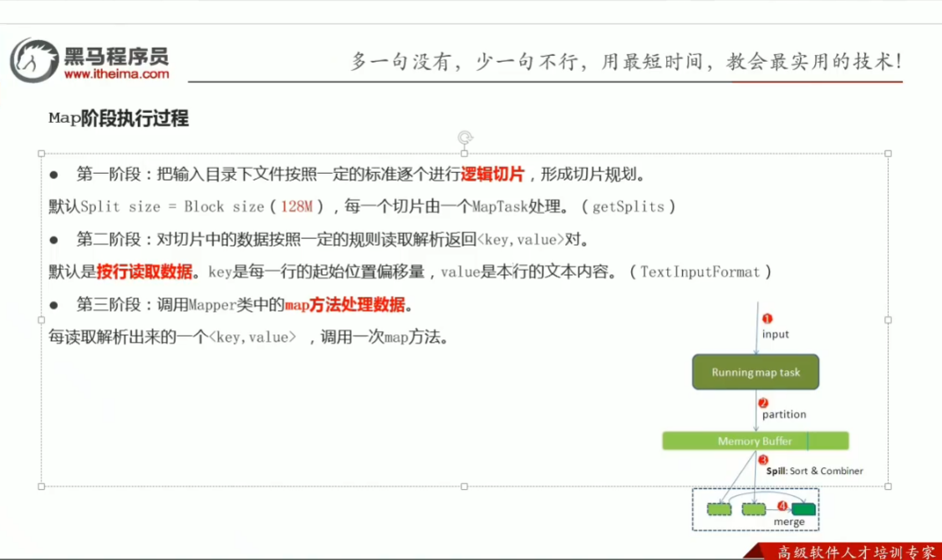This screenshot has height=560, width=942.
Task: Click the red text "逻辑切片"
Action: (492, 174)
